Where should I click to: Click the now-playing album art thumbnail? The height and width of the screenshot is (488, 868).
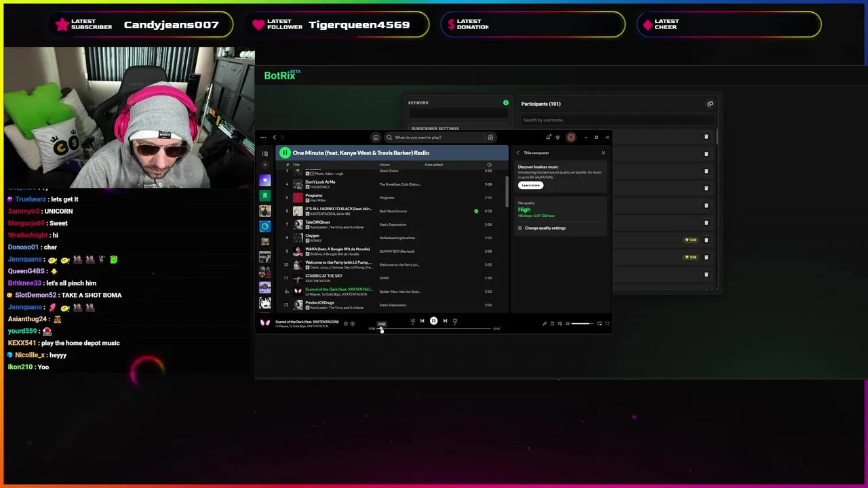[265, 323]
